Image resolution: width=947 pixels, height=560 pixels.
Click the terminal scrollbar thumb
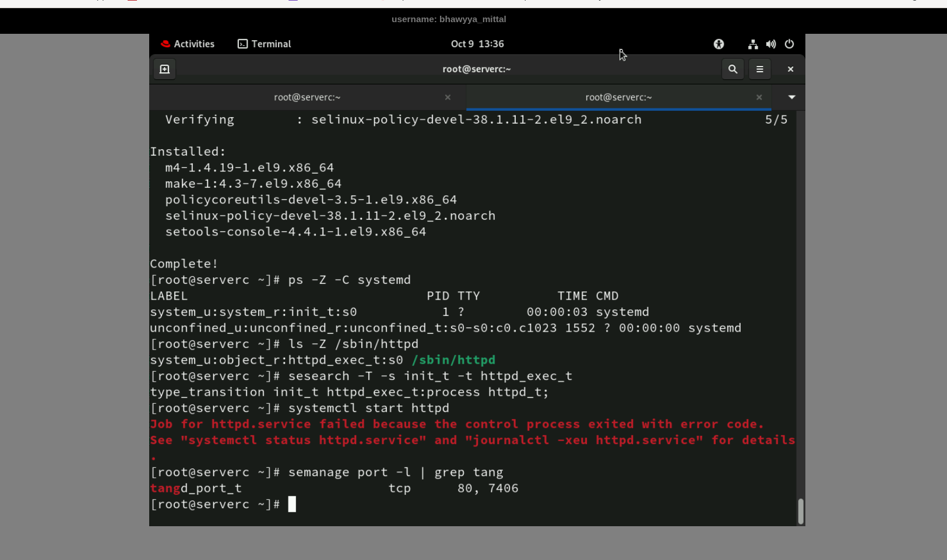click(801, 511)
